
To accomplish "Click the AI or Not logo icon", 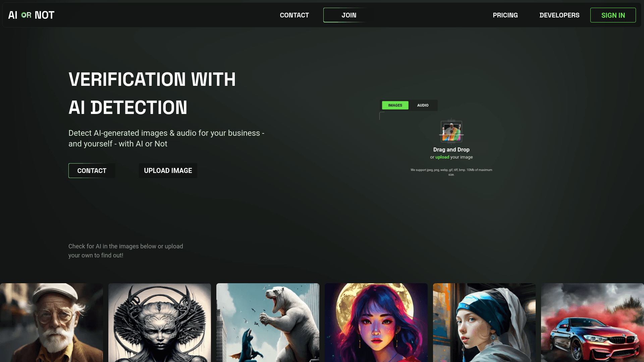I will click(x=31, y=15).
